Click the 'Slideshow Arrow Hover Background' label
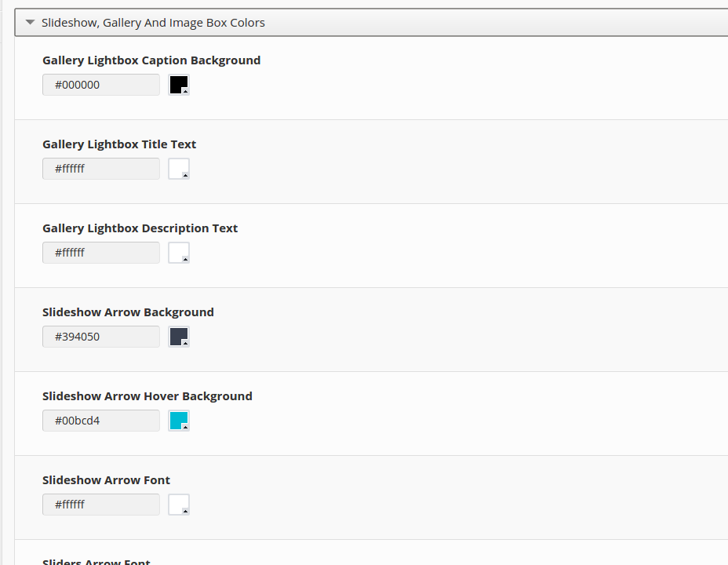The image size is (728, 565). point(147,396)
